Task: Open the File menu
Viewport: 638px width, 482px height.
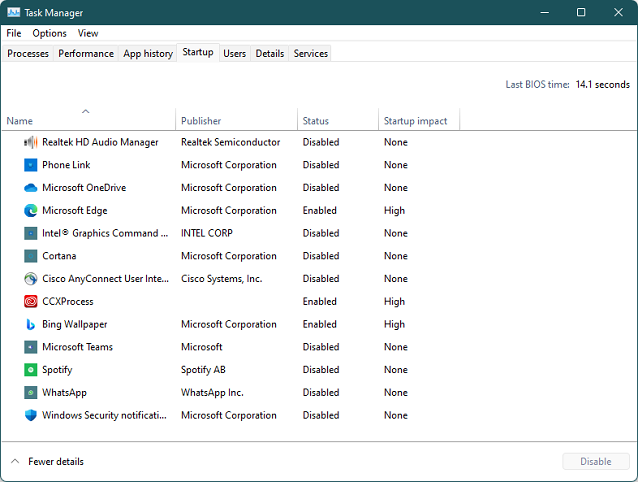Action: pyautogui.click(x=14, y=33)
